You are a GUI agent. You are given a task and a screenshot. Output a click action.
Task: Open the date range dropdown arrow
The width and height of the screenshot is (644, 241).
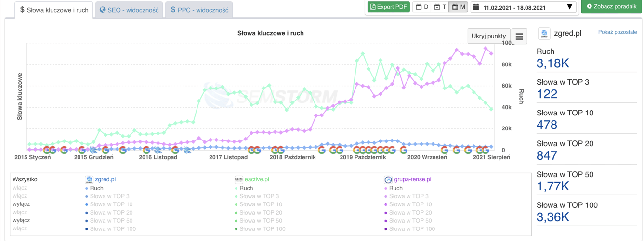(x=569, y=7)
